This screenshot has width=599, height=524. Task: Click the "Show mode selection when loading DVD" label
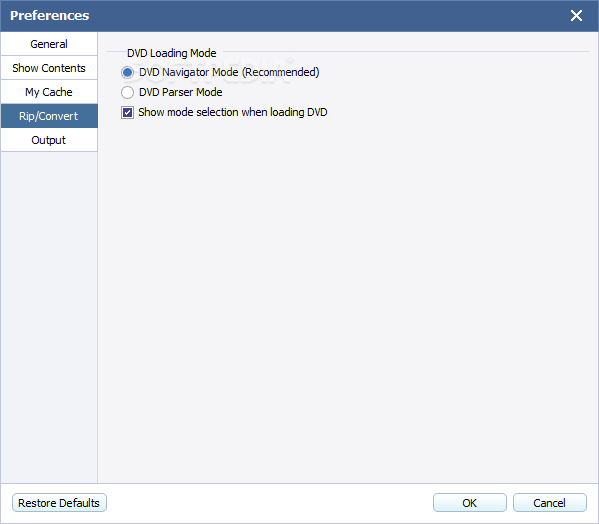(x=233, y=112)
